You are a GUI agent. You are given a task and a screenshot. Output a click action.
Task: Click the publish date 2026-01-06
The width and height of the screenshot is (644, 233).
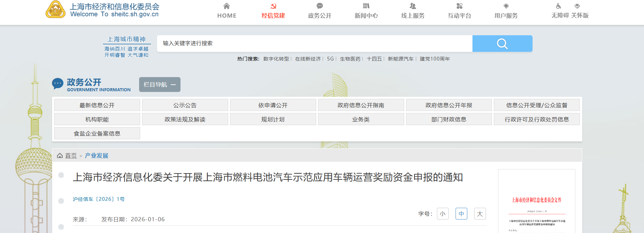pos(148,219)
